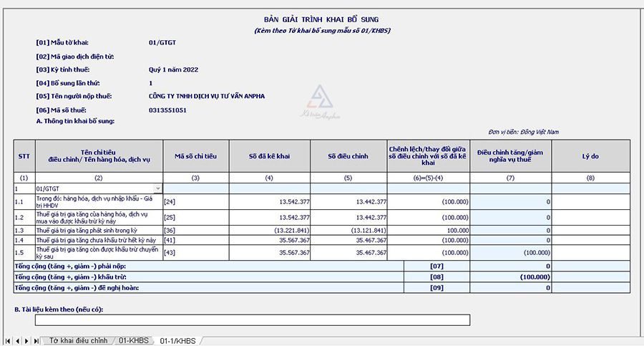This screenshot has height=346, width=644.
Task: Select the 01-1/KHBS tab
Action: (x=177, y=340)
